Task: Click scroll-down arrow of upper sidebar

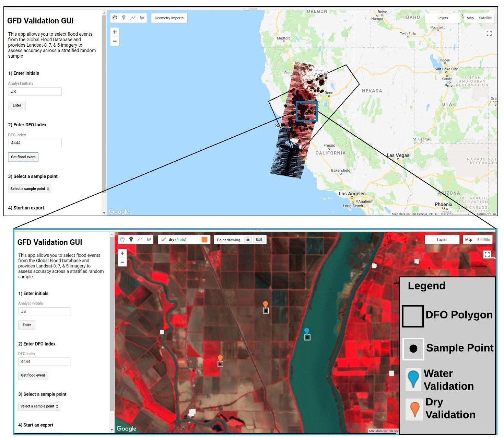Action: pos(104,213)
